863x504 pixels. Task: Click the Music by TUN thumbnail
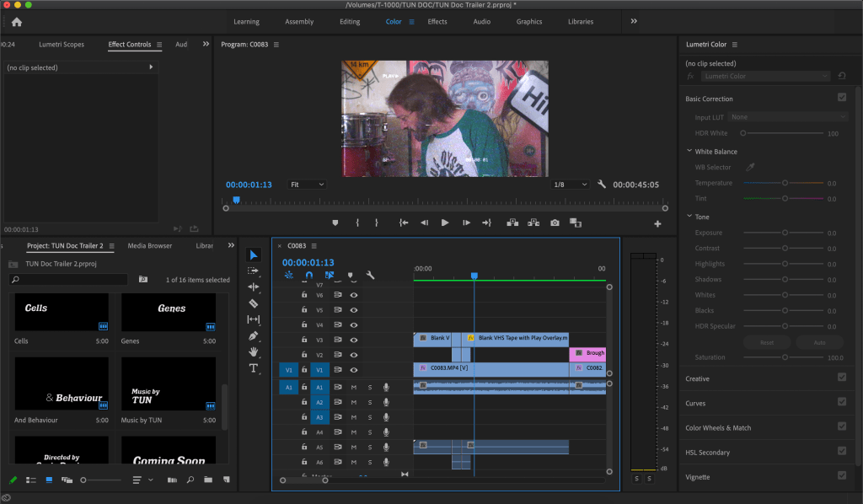click(169, 383)
